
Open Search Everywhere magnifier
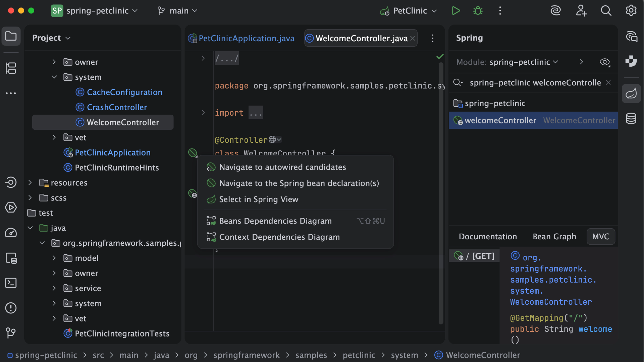click(x=606, y=10)
